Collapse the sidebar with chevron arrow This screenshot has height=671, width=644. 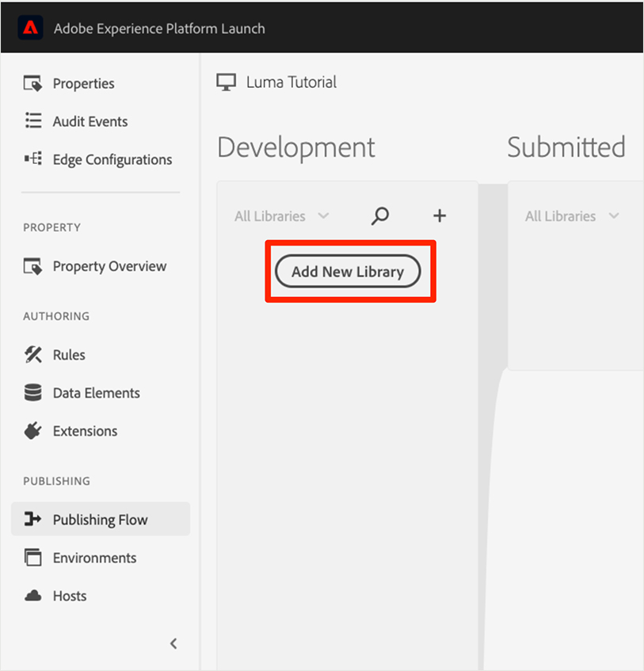click(x=173, y=643)
